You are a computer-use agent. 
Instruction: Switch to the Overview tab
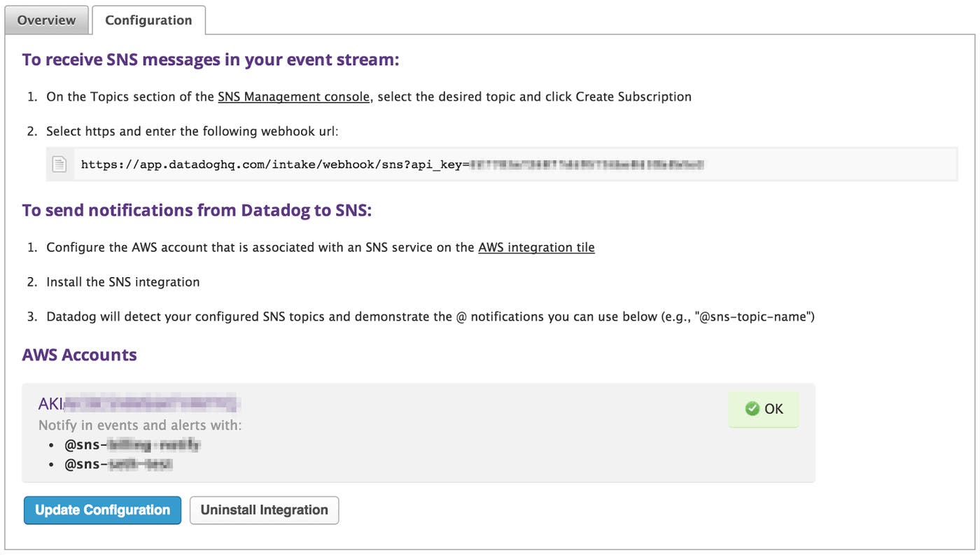pyautogui.click(x=46, y=20)
